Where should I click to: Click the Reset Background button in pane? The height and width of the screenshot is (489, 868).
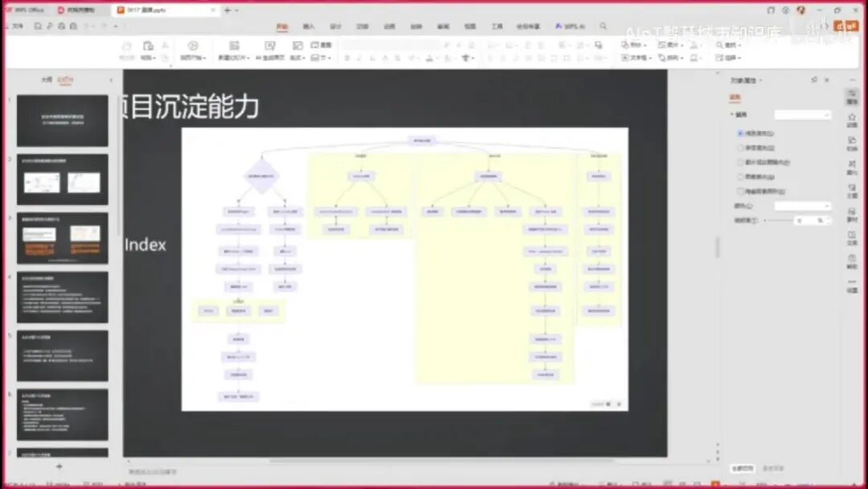tap(773, 469)
